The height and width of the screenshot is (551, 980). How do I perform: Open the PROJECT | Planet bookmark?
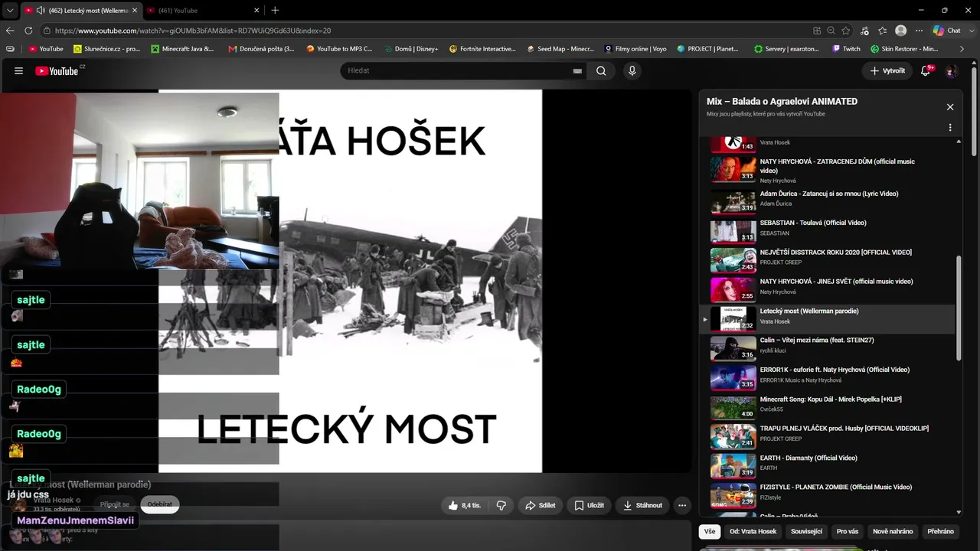(x=708, y=49)
